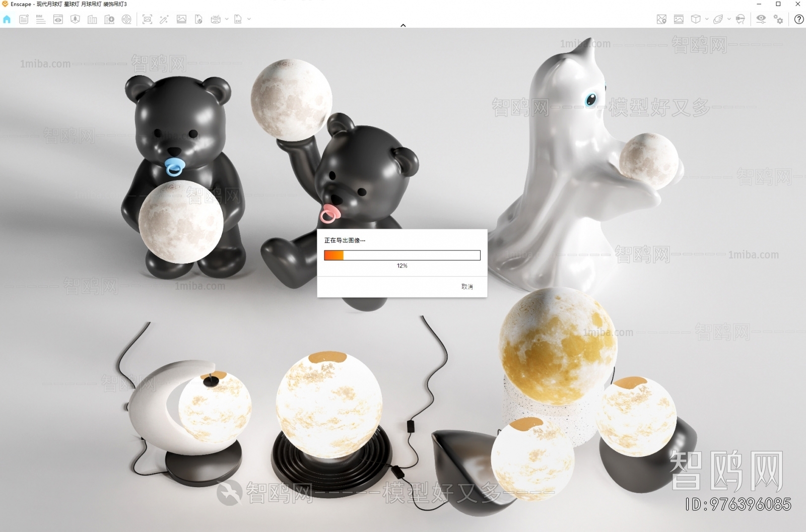Expand the EXE export dropdown arrow

(x=249, y=19)
